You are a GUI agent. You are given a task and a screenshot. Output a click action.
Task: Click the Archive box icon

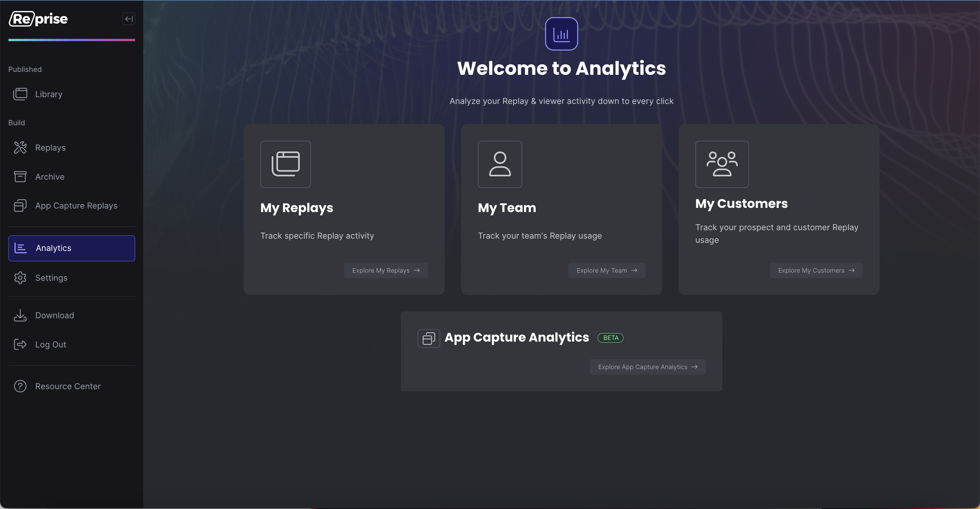pos(20,176)
